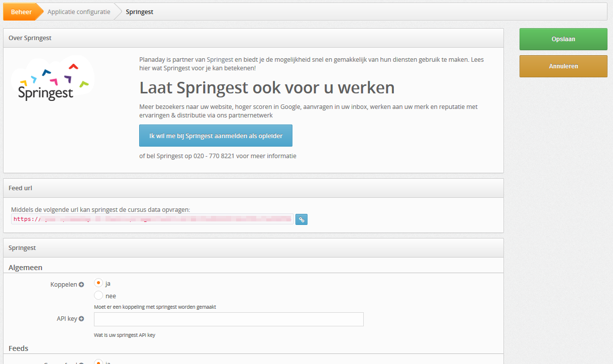Image resolution: width=613 pixels, height=364 pixels.
Task: Click the green Opslaan button
Action: coord(563,39)
